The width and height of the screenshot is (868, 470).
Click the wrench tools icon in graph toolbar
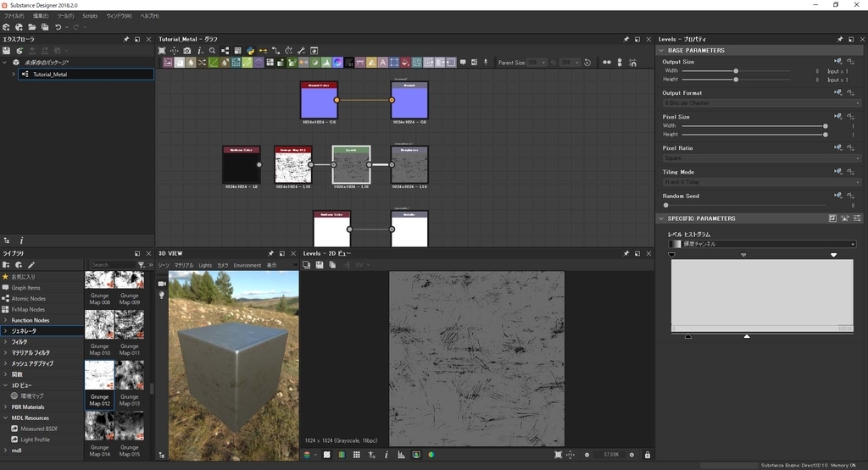coord(301,50)
